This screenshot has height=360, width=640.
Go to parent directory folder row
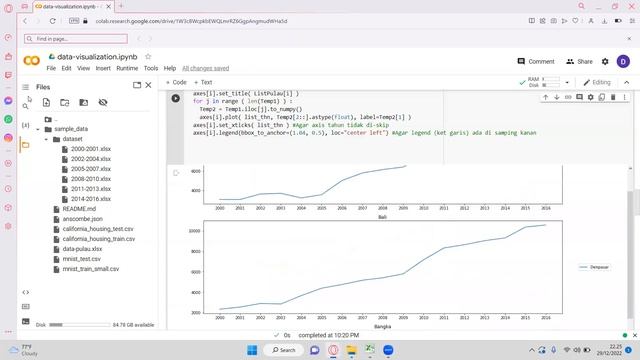tap(51, 119)
